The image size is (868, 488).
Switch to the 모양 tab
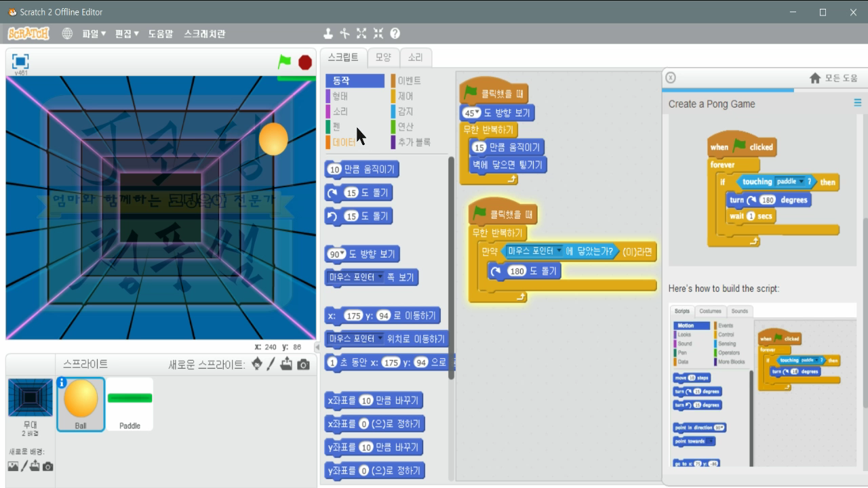(x=382, y=58)
